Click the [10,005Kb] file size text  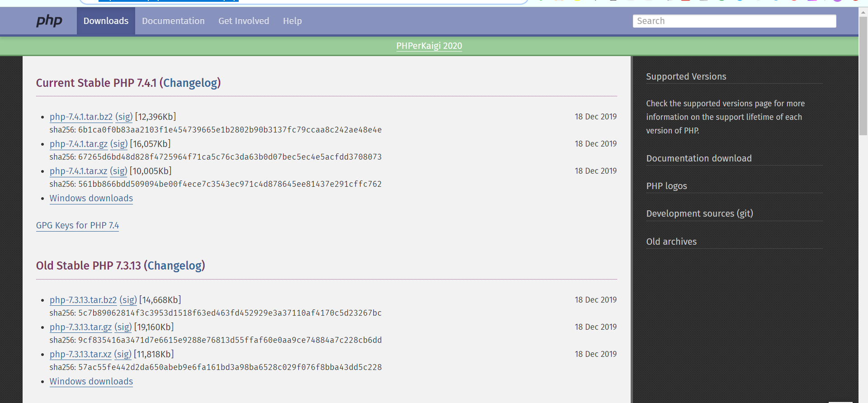click(x=151, y=171)
